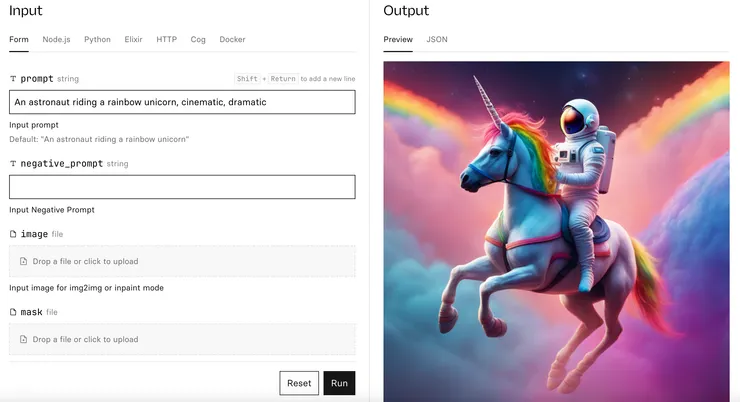Open the Python code tab

point(97,39)
